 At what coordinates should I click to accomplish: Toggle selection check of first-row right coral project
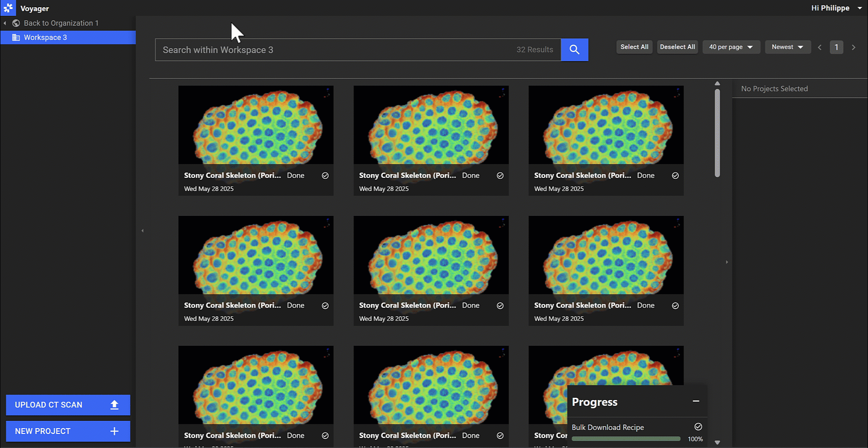pyautogui.click(x=675, y=176)
